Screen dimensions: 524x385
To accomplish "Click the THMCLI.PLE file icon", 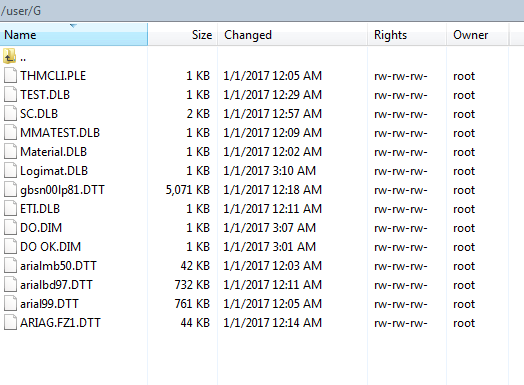I will [x=10, y=75].
